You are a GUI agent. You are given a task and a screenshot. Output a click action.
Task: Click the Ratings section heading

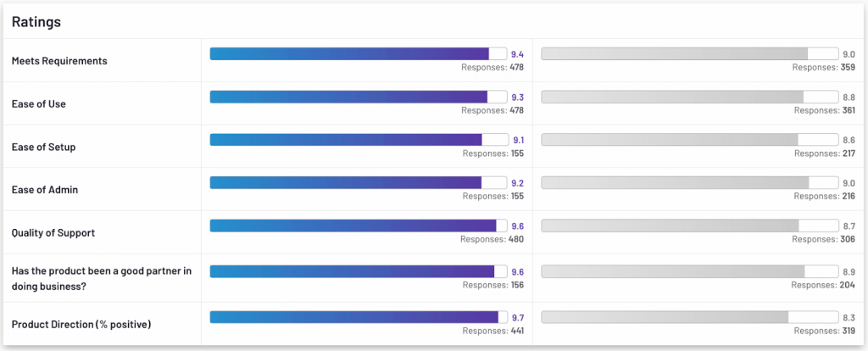click(36, 22)
